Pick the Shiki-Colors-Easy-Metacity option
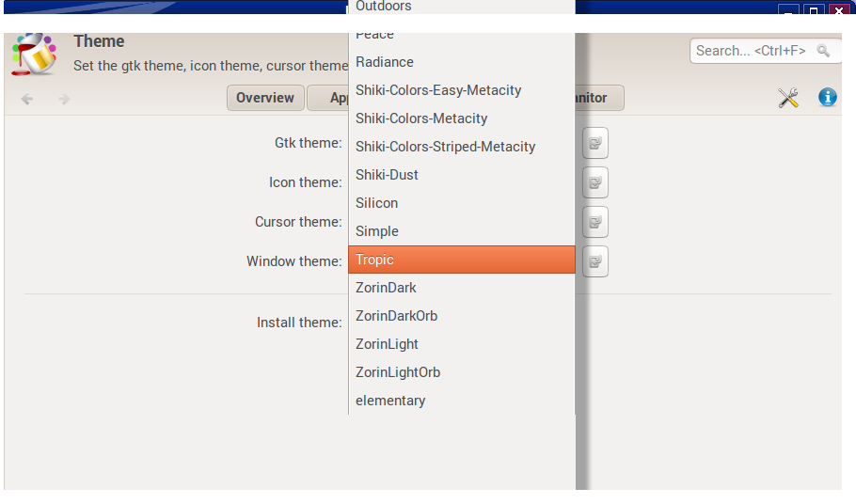 click(461, 90)
